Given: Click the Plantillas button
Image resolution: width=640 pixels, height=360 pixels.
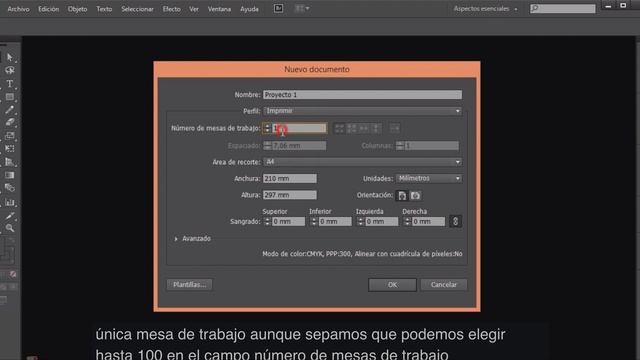Looking at the screenshot, I should tap(189, 284).
